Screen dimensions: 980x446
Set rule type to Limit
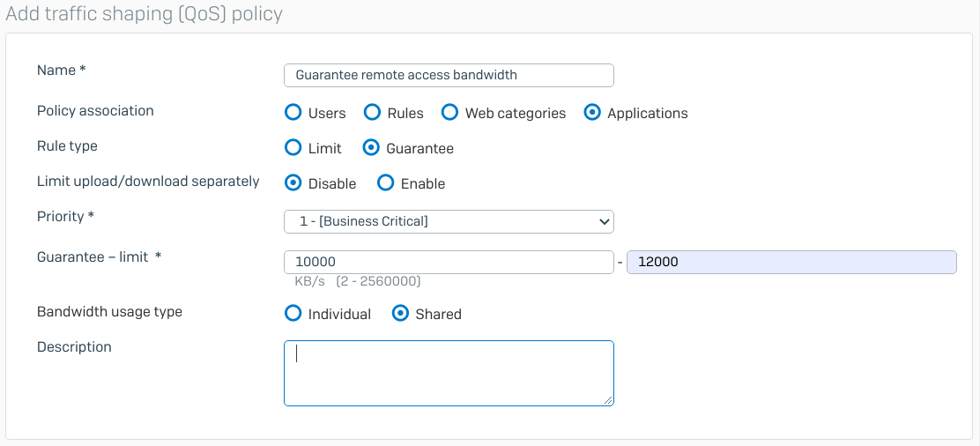click(293, 148)
